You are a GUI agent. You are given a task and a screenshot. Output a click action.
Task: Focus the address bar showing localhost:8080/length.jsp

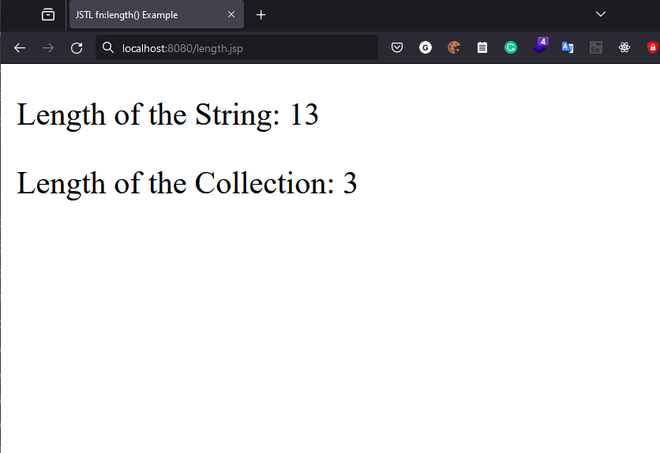pyautogui.click(x=237, y=48)
